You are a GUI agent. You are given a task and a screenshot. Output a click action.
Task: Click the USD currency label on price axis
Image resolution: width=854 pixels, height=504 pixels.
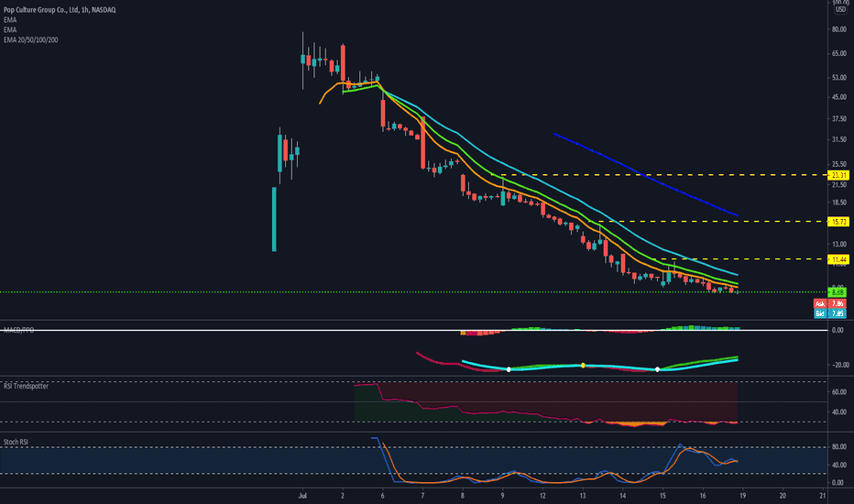pyautogui.click(x=840, y=9)
